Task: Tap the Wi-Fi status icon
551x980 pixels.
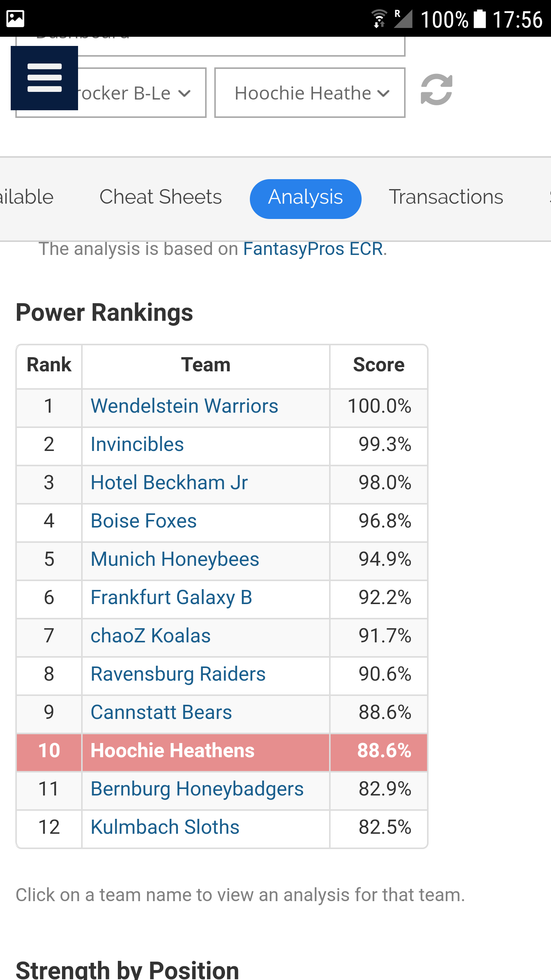Action: [379, 19]
